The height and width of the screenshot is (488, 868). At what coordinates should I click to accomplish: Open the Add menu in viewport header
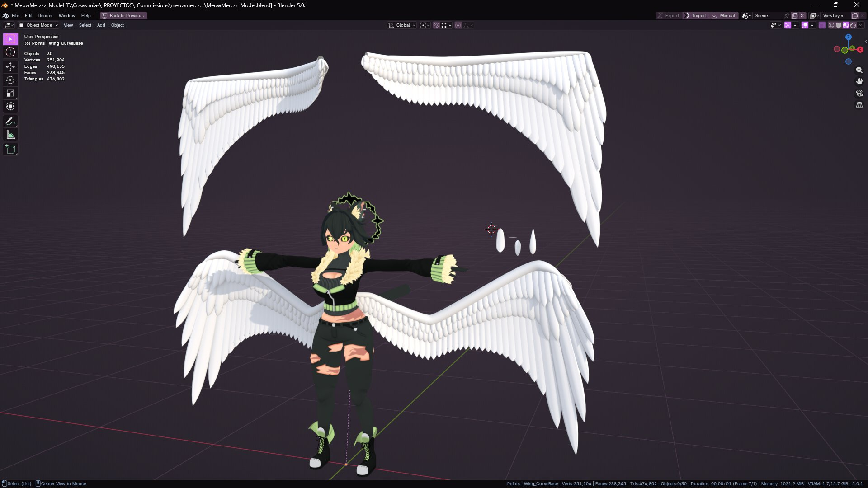101,25
